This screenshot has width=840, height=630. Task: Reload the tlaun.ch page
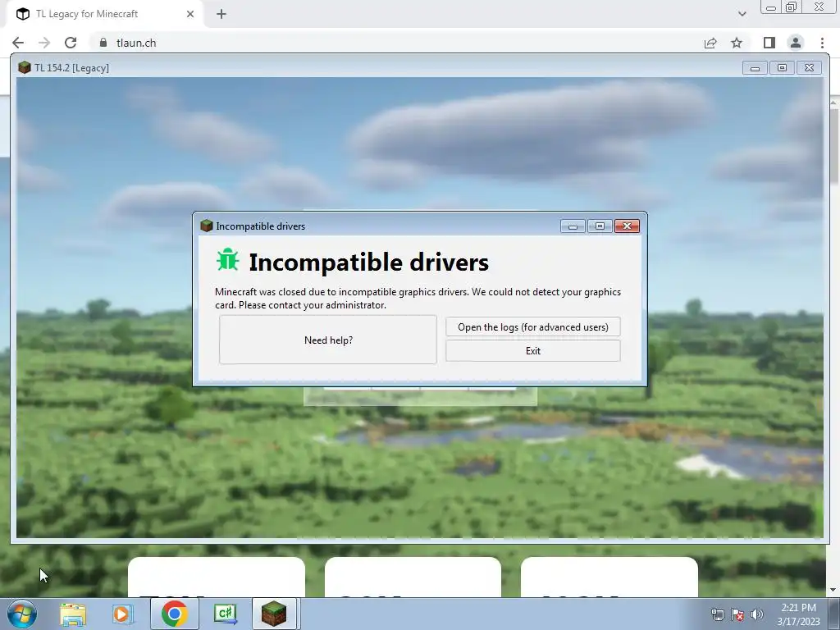(71, 43)
